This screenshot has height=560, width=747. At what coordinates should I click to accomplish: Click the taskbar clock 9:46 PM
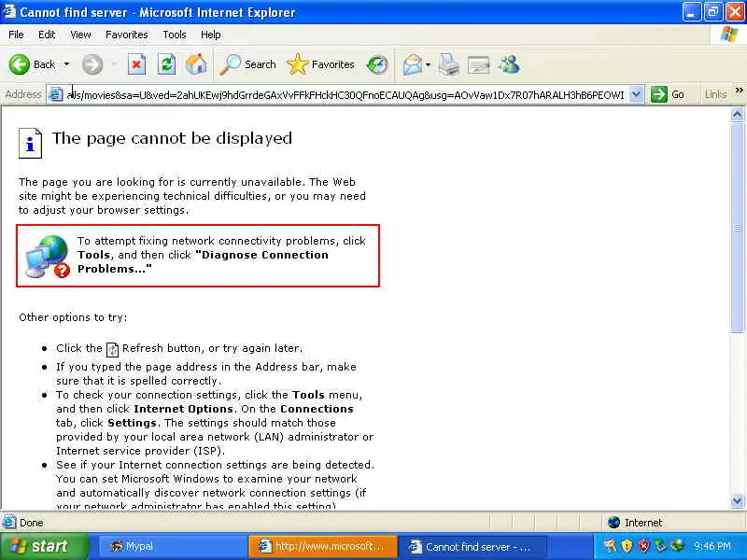tap(712, 546)
